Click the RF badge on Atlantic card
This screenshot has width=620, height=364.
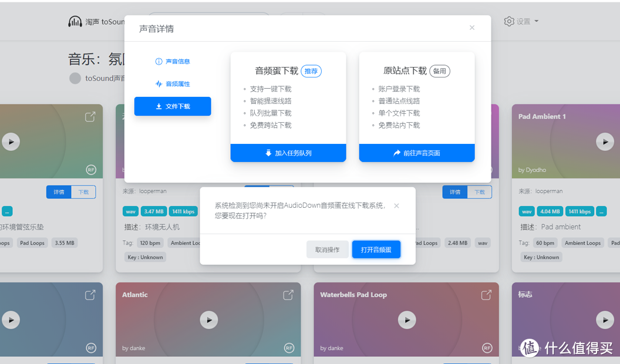pos(289,348)
